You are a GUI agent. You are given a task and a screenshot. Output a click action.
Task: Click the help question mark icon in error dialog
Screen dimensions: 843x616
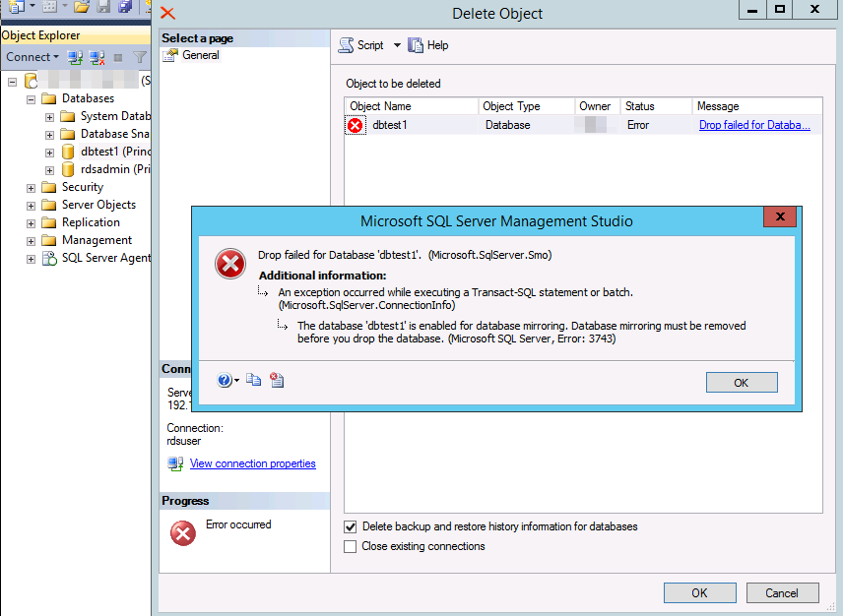coord(225,380)
